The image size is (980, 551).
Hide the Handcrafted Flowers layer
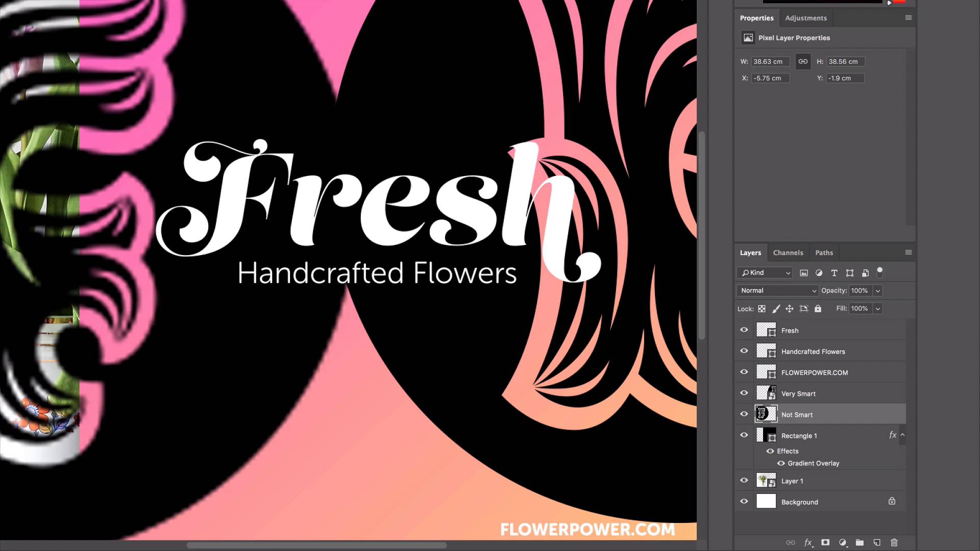point(744,351)
